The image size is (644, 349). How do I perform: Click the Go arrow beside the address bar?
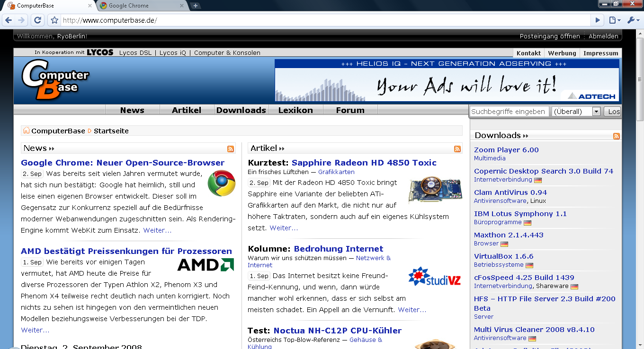pyautogui.click(x=598, y=20)
